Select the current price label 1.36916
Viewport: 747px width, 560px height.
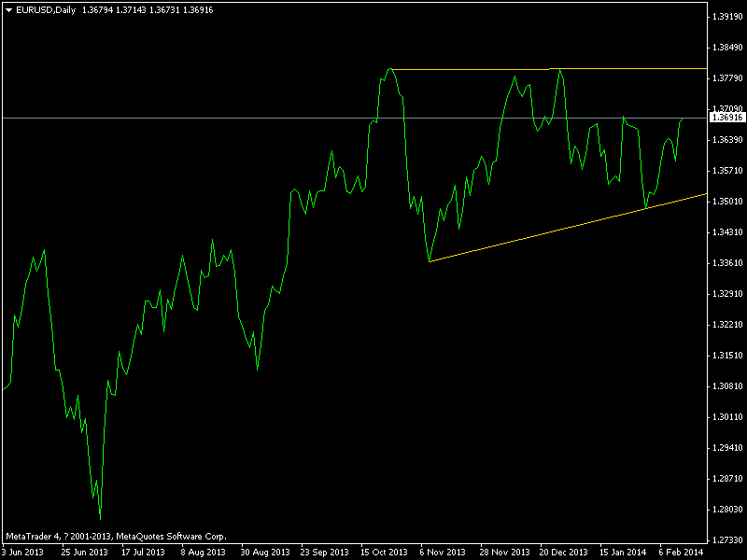click(727, 118)
